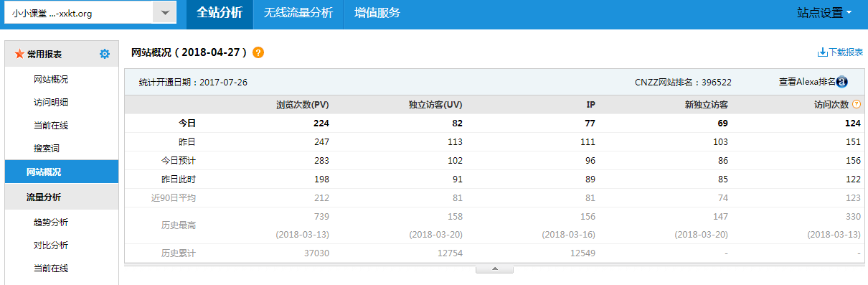Click 查看Alexa排名 link
The image size is (868, 285).
point(807,82)
